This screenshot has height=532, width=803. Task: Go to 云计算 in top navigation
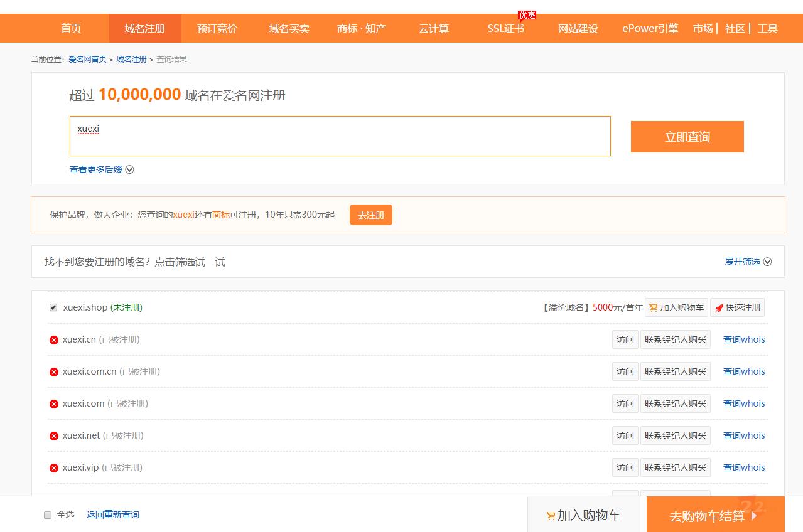click(434, 28)
